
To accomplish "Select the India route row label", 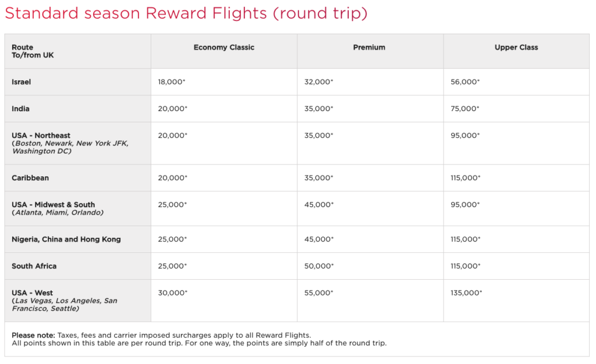I will click(20, 109).
